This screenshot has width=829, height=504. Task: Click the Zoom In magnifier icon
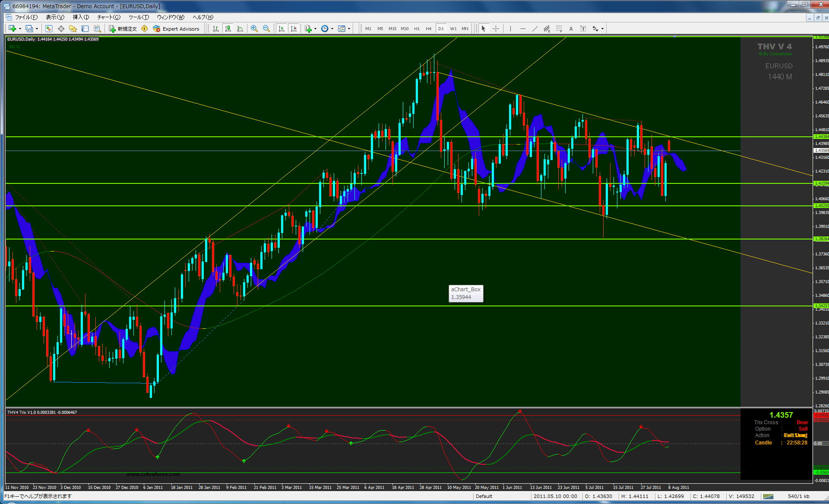pyautogui.click(x=254, y=28)
